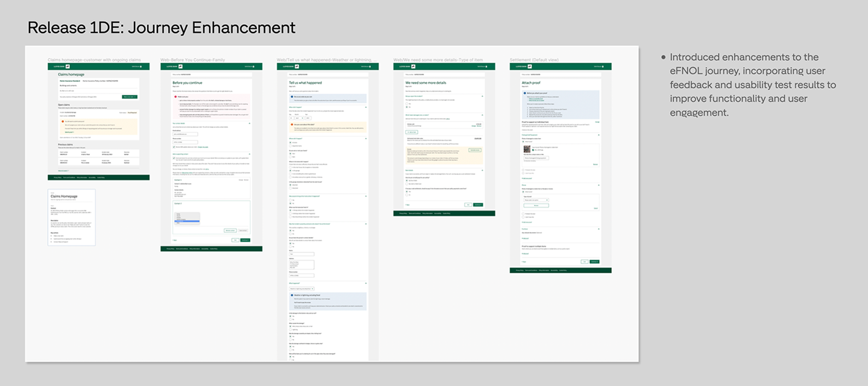The width and height of the screenshot is (868, 386).
Task: Click the blue info icon on Attach proof page
Action: coord(525,93)
